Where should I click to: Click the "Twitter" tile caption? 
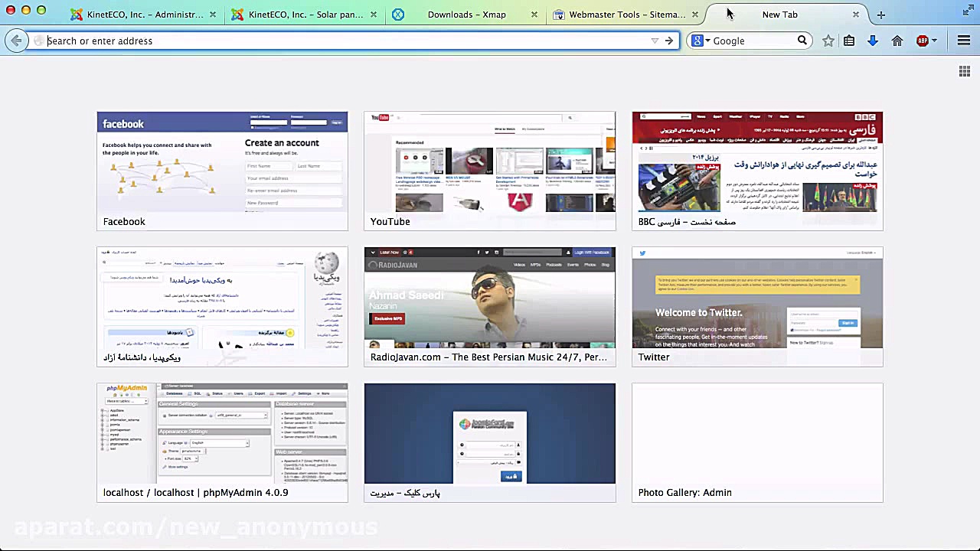point(654,357)
